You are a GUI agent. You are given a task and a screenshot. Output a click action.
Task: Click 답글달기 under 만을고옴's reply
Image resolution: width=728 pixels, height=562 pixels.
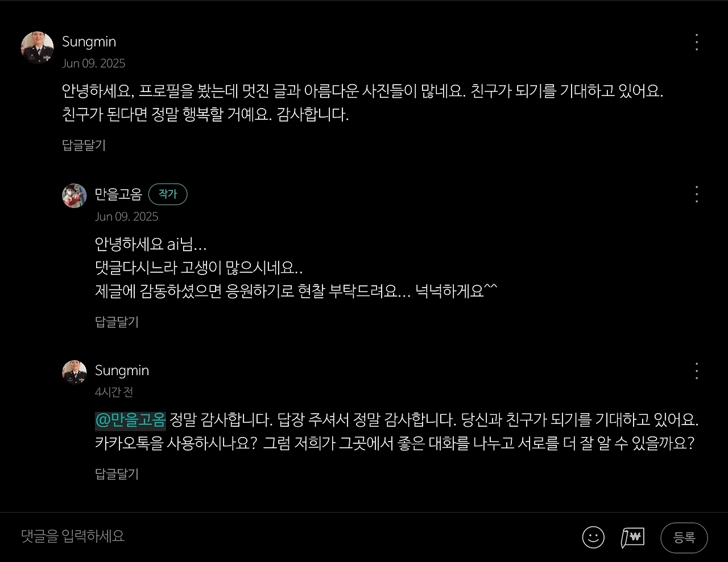[x=117, y=322]
